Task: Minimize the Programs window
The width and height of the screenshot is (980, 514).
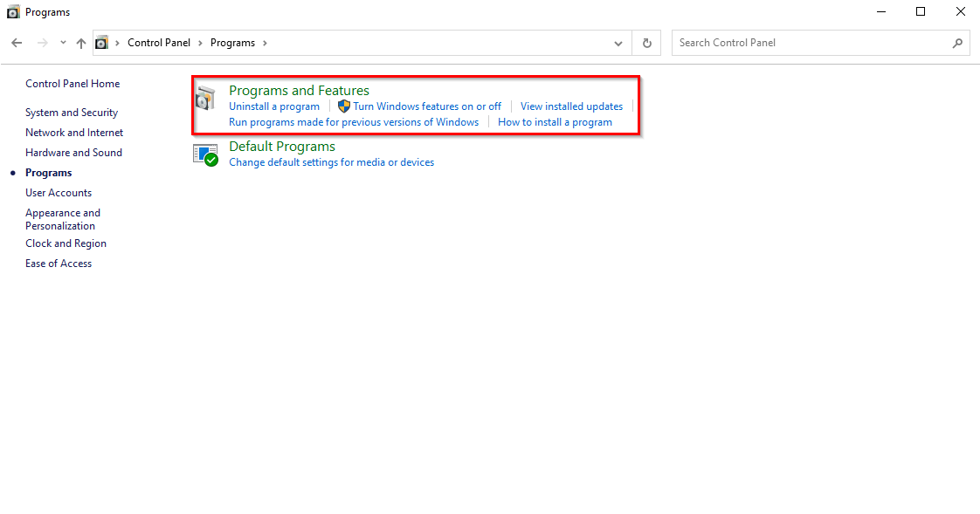Action: [881, 12]
